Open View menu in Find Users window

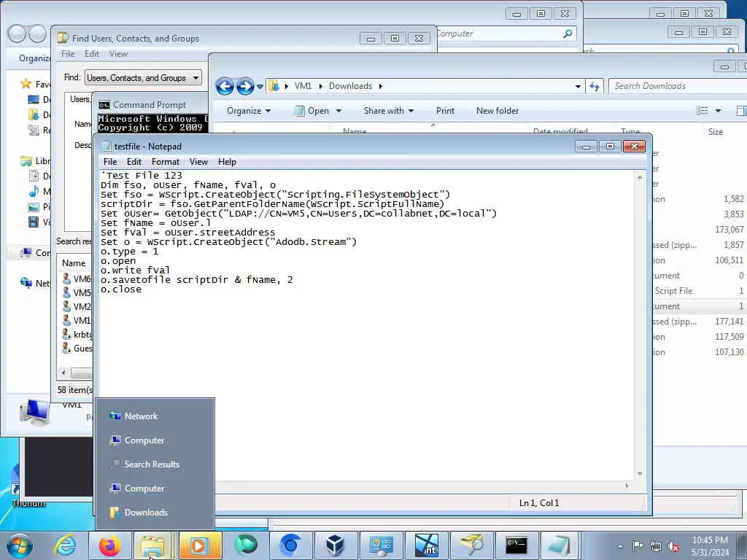coord(118,54)
